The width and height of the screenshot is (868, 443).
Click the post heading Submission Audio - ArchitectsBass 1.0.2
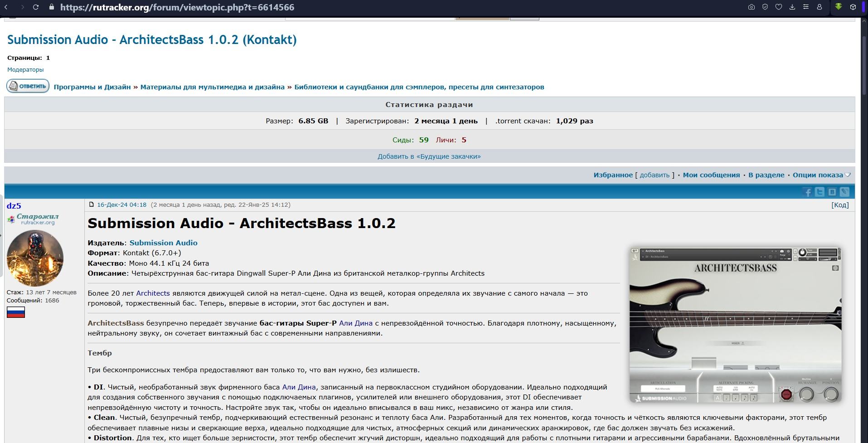coord(242,224)
